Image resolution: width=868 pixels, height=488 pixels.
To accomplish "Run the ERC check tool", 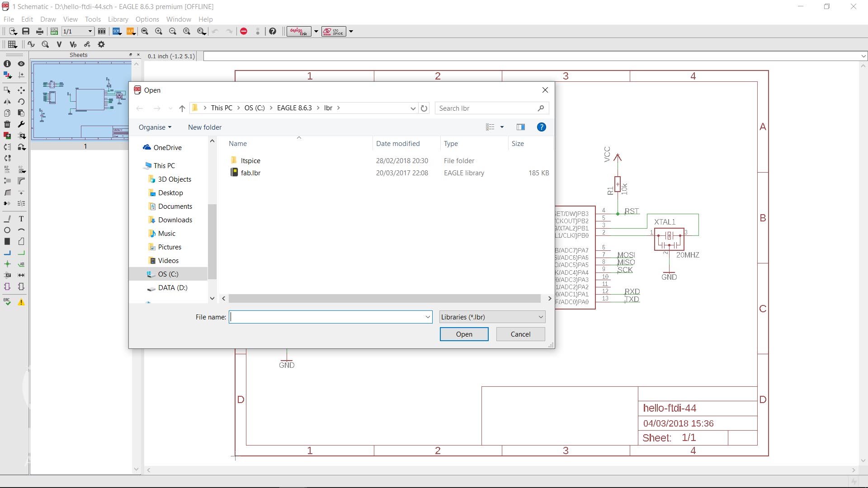I will [7, 302].
